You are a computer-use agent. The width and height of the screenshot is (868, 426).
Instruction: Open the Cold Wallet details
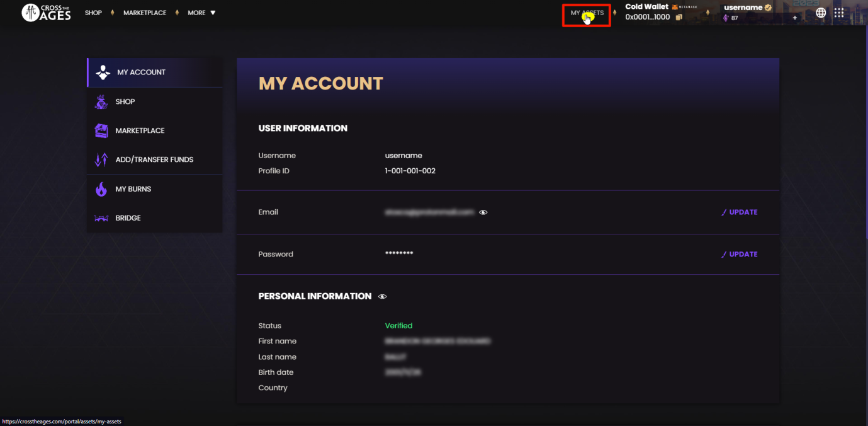point(647,7)
